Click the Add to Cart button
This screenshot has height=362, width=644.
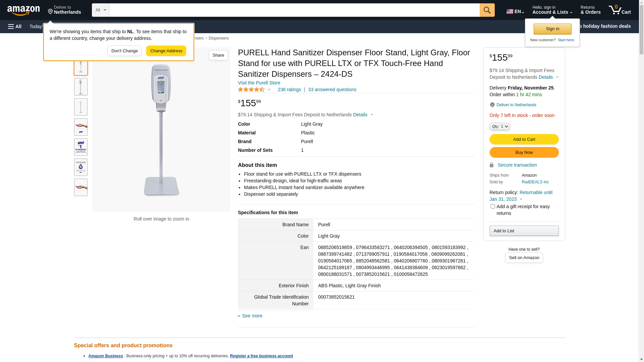click(x=524, y=139)
